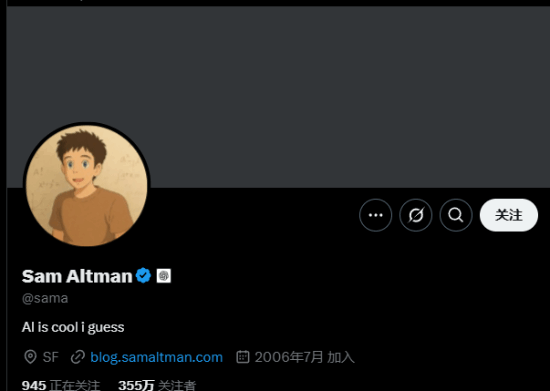
Task: Open profile search via magnifying glass icon
Action: pos(456,215)
